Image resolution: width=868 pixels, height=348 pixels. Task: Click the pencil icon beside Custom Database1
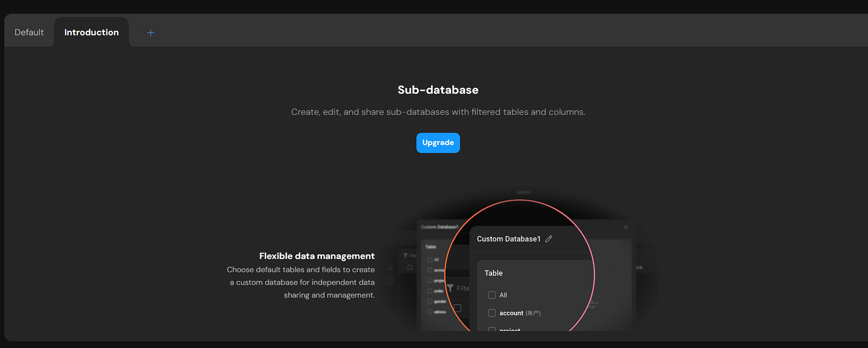pyautogui.click(x=549, y=239)
